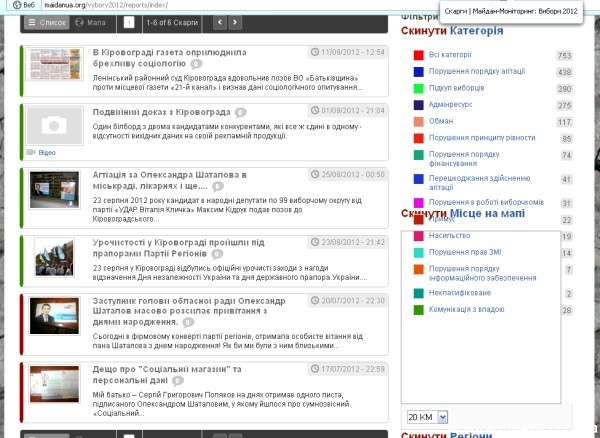
Task: Open the flags thumbnail of Урочистості report
Action: click(54, 257)
